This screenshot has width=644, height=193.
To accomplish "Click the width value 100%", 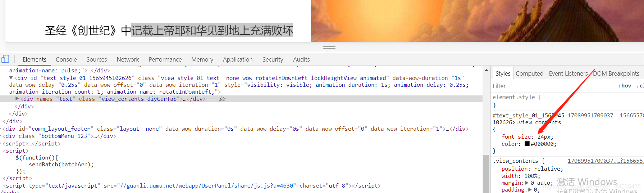I will coord(530,176).
